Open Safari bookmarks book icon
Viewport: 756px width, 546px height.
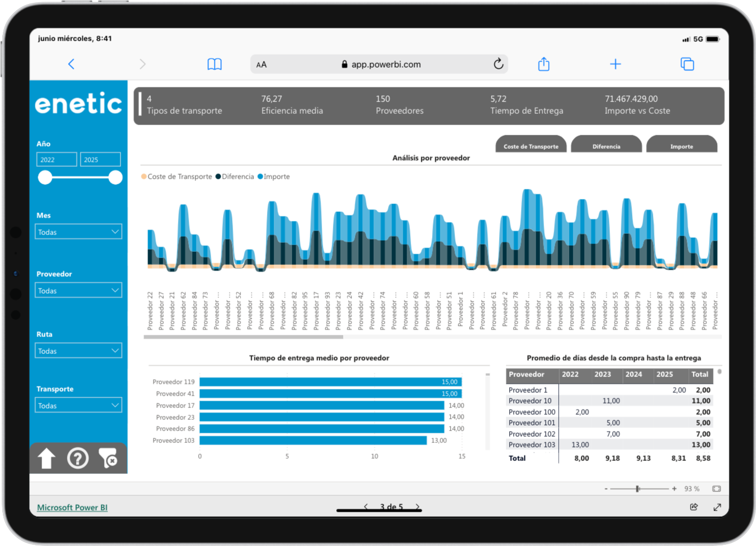[215, 64]
